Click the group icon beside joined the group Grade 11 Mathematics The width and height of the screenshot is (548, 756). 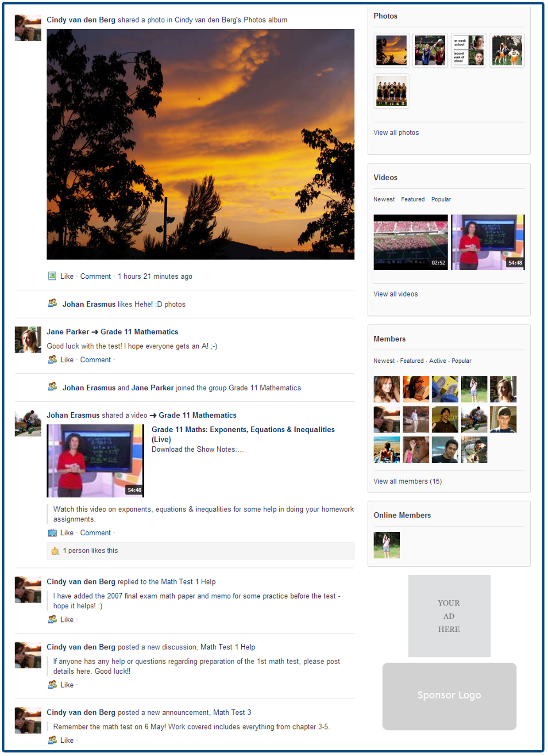pyautogui.click(x=52, y=387)
